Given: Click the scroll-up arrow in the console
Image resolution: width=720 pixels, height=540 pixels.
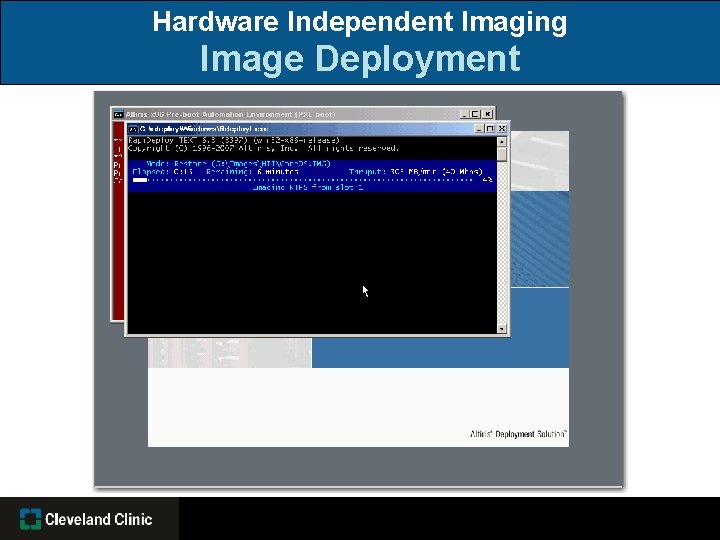Looking at the screenshot, I should pos(501,141).
